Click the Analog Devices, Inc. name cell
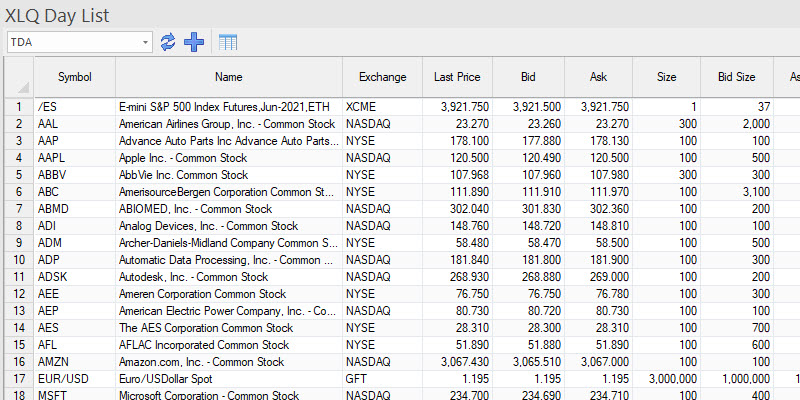 (x=229, y=226)
